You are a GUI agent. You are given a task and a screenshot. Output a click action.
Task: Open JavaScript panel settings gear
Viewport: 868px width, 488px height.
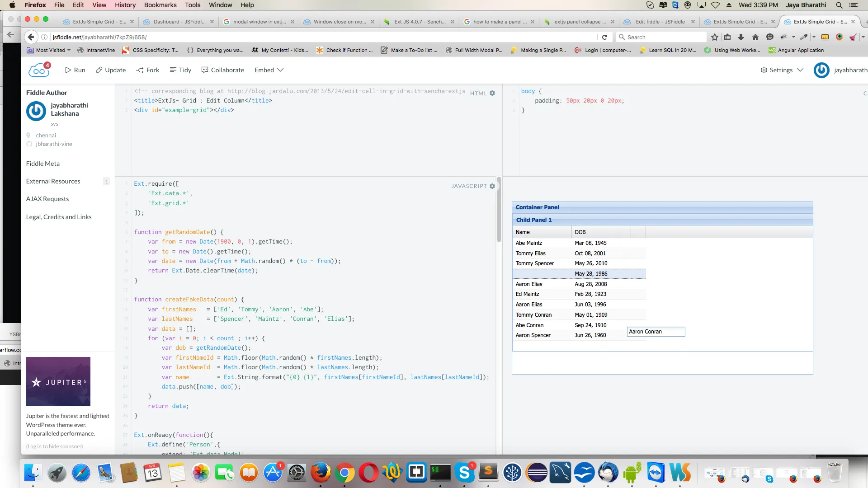[x=492, y=186]
